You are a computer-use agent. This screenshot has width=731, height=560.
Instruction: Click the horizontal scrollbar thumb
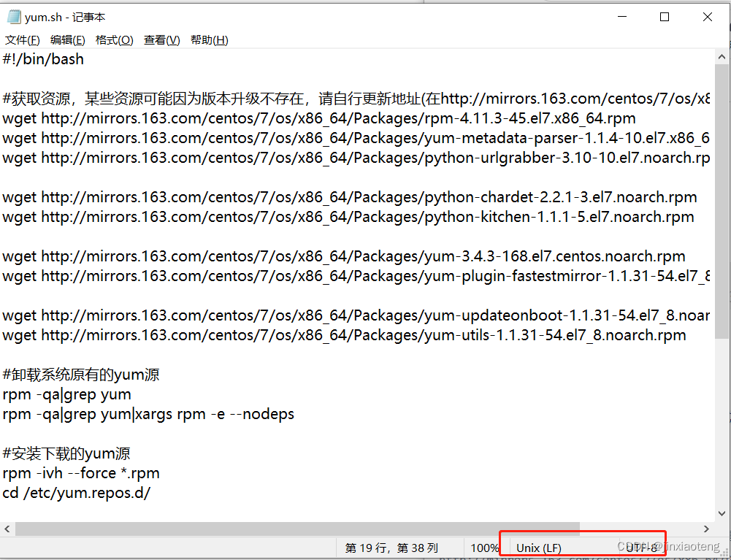click(x=297, y=529)
